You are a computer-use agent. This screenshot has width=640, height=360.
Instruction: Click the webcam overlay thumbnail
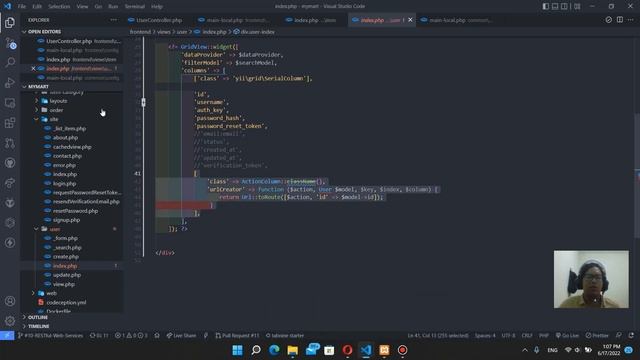[x=591, y=280]
